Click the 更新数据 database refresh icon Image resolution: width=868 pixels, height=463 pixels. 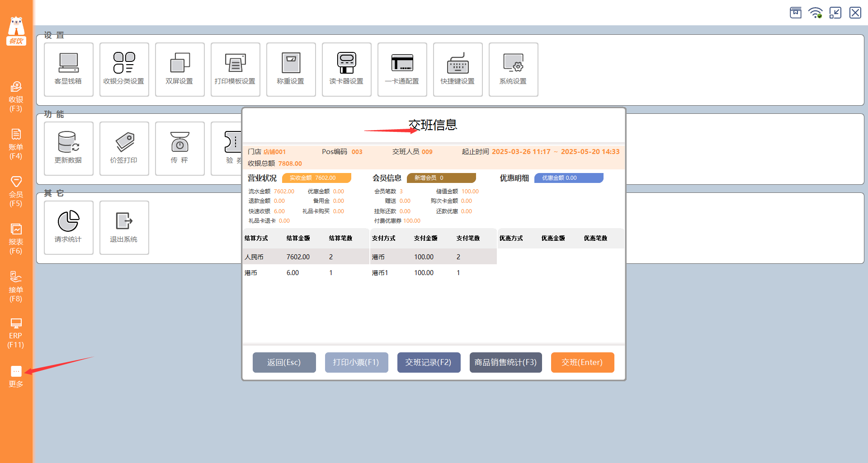[x=68, y=143]
